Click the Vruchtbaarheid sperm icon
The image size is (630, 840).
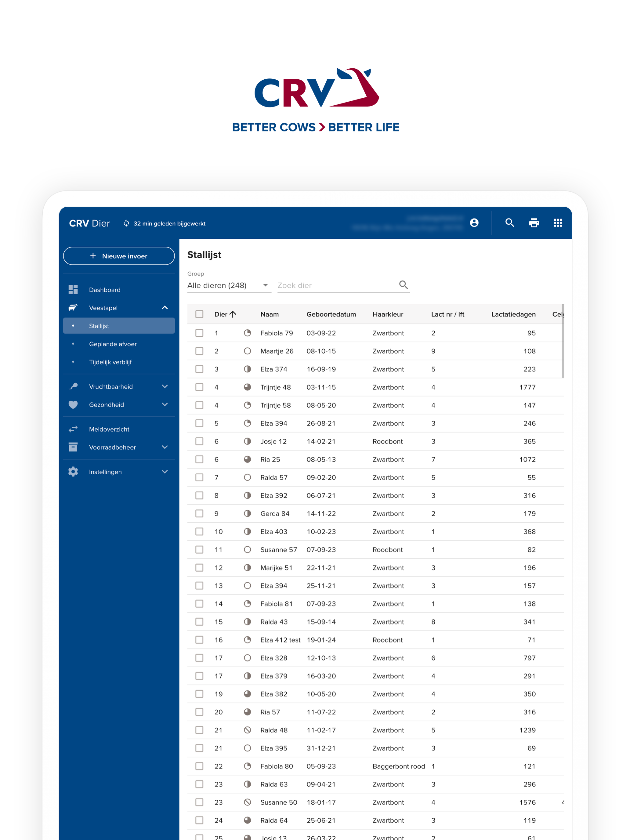pos(73,387)
